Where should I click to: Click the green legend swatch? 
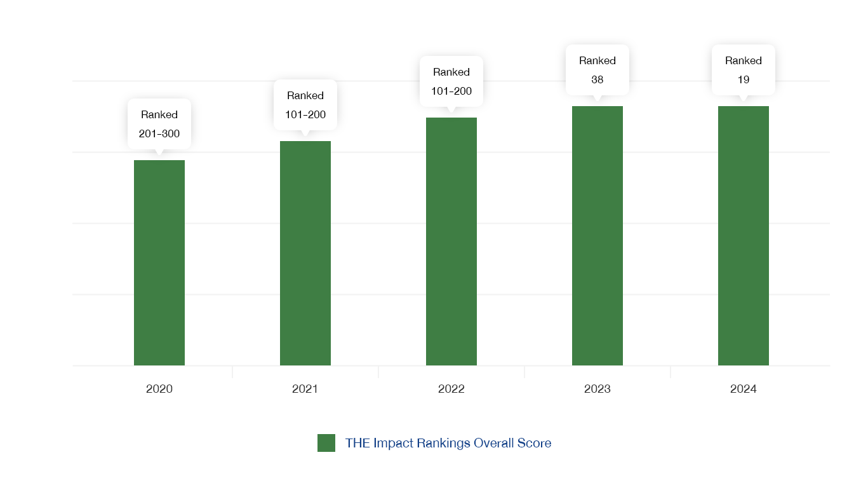(x=326, y=443)
